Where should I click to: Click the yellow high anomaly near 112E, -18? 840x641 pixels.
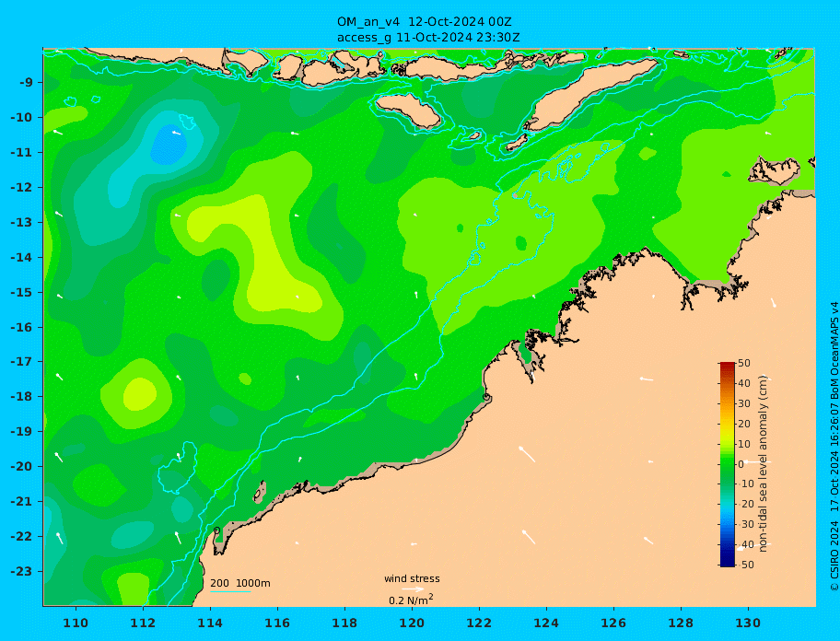pyautogui.click(x=140, y=393)
